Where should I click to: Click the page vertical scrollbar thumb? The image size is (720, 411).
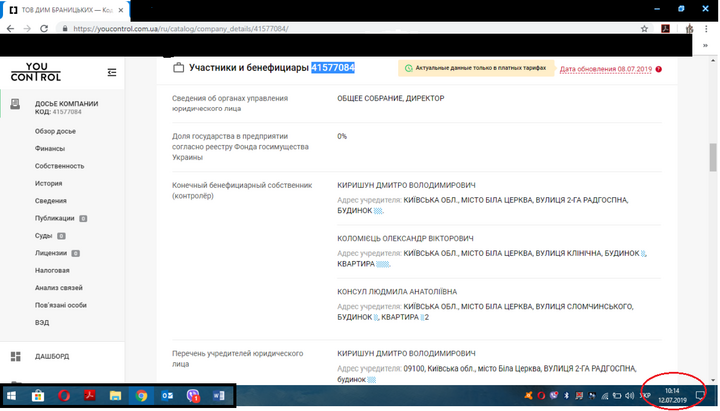tap(713, 157)
